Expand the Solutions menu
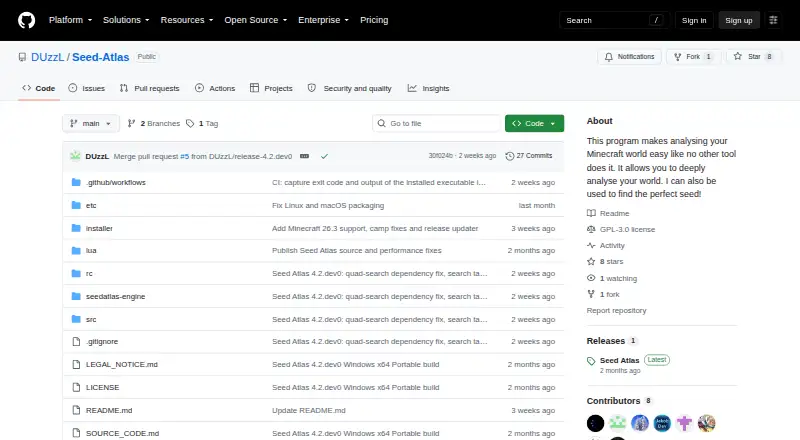The height and width of the screenshot is (440, 800). pos(126,20)
